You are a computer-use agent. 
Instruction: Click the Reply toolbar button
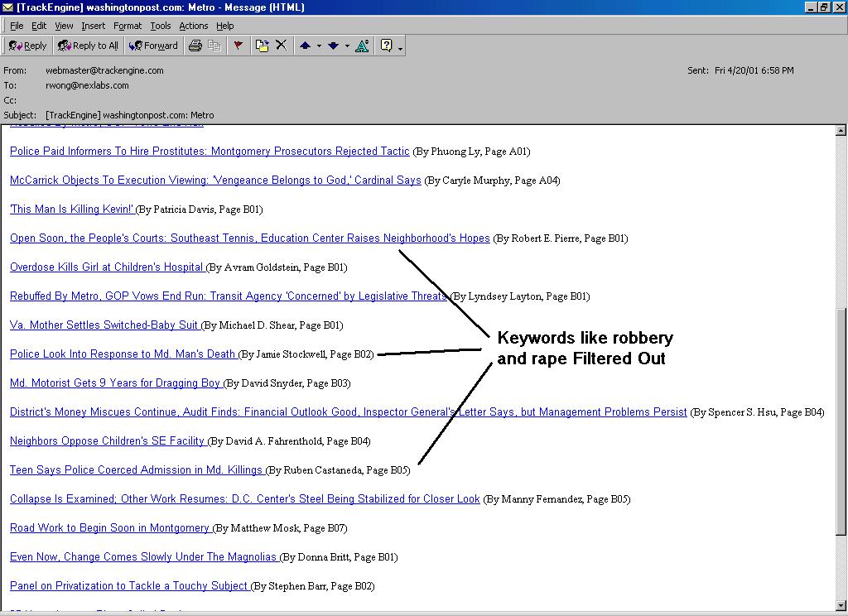tap(27, 46)
